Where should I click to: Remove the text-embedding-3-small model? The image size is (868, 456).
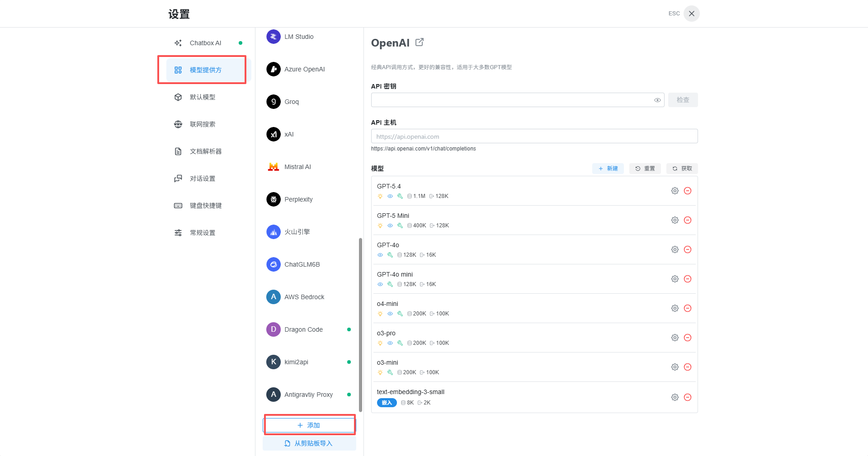(x=688, y=397)
